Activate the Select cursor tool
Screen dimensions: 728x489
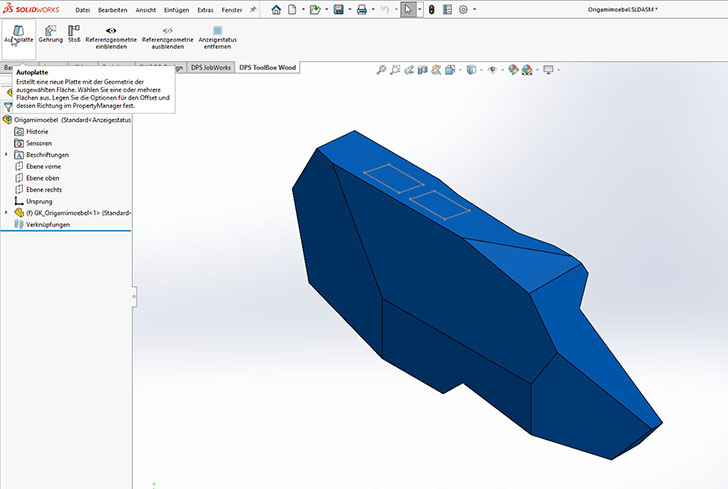point(408,9)
